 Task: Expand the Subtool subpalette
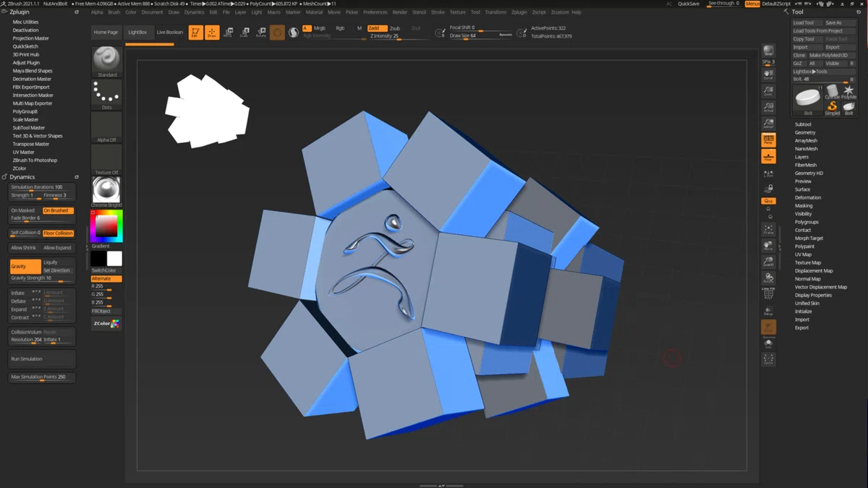tap(803, 124)
